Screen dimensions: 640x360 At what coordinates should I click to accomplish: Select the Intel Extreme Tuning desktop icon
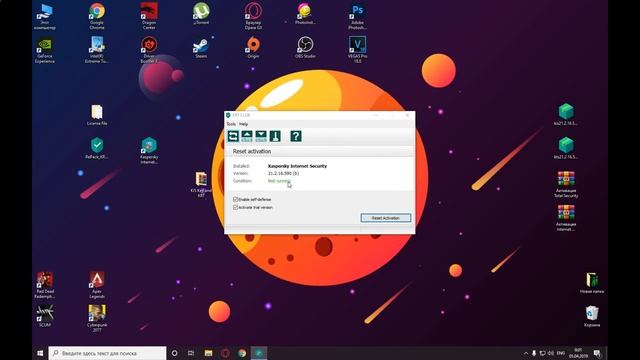coord(97,50)
